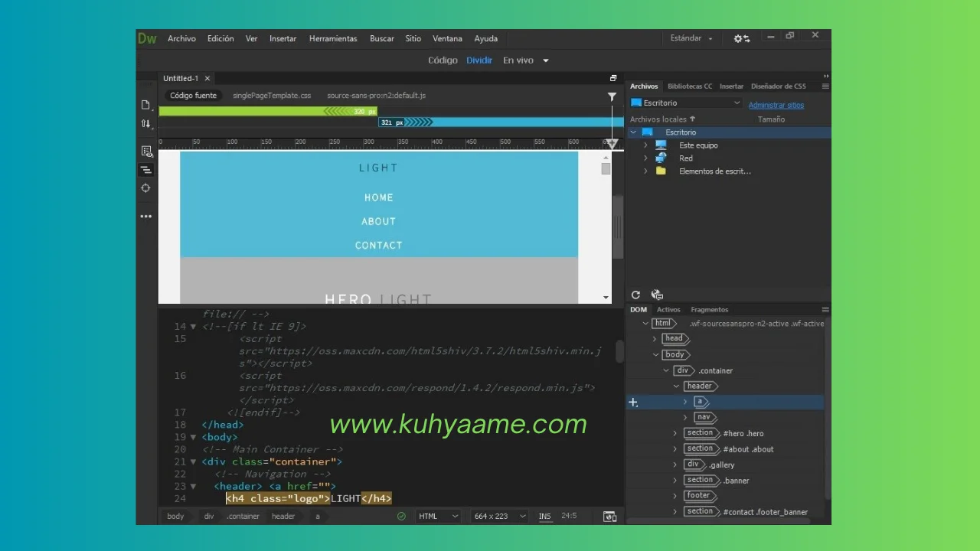This screenshot has height=551, width=980.
Task: Toggle the INS insert mode indicator
Action: pyautogui.click(x=544, y=517)
